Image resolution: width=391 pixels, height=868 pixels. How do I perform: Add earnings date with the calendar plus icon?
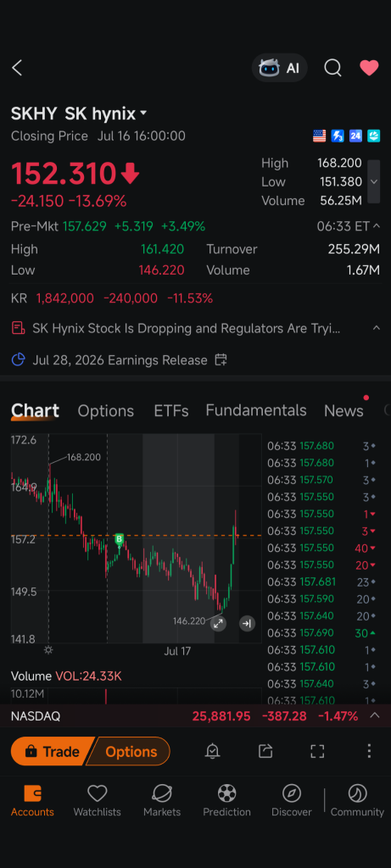221,359
